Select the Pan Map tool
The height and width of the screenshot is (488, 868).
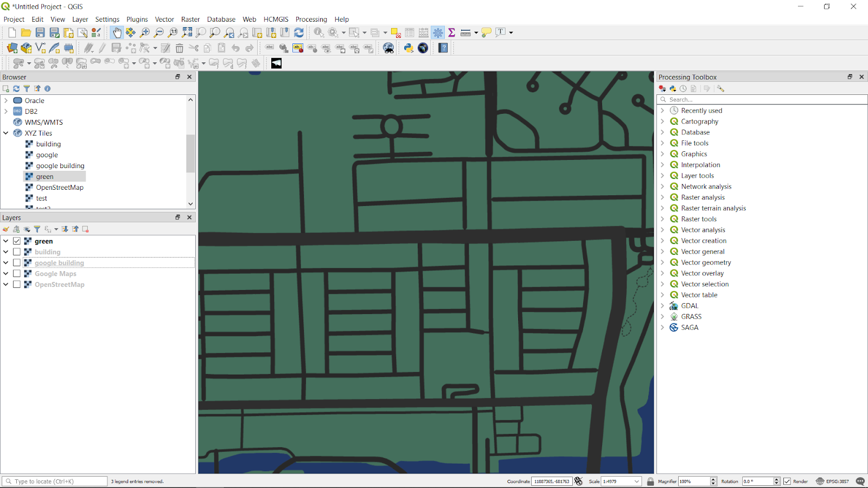[x=117, y=33]
